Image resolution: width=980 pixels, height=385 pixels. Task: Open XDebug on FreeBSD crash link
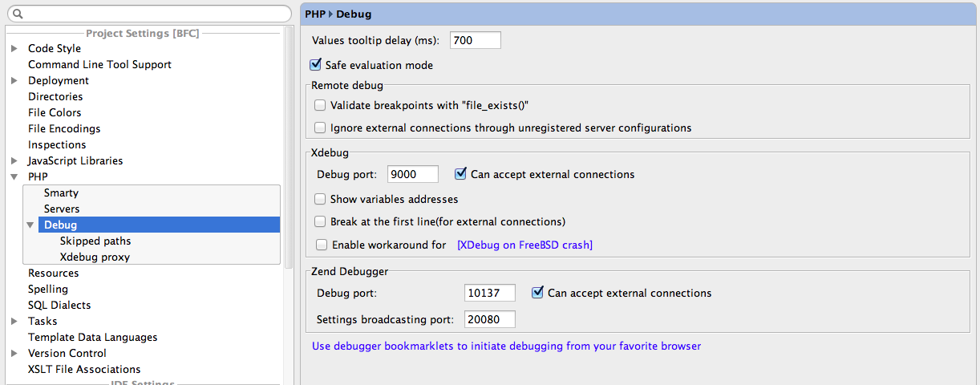524,245
